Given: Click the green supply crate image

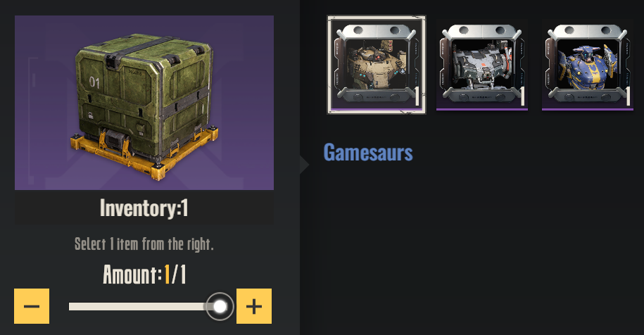Looking at the screenshot, I should click(x=144, y=103).
